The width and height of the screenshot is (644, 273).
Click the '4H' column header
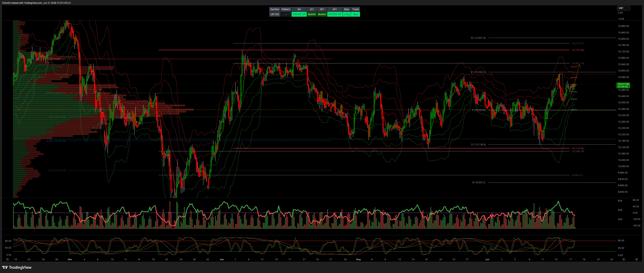[x=299, y=9]
